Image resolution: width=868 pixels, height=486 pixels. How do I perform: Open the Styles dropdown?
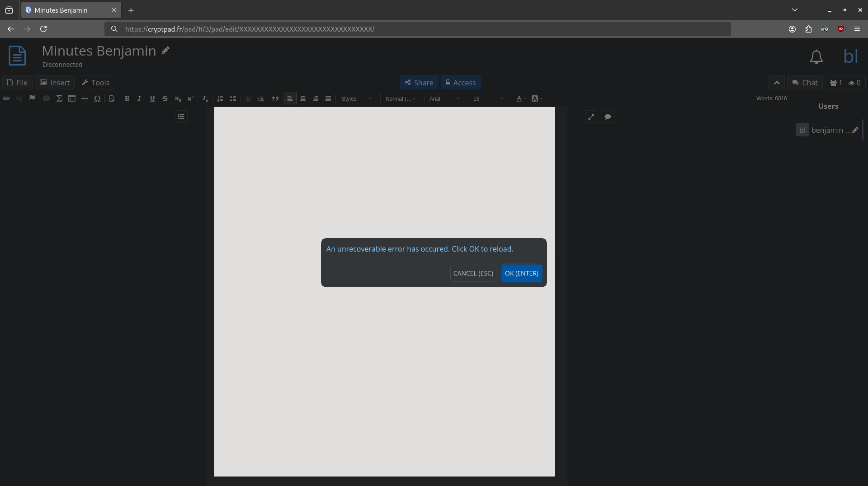pos(356,98)
